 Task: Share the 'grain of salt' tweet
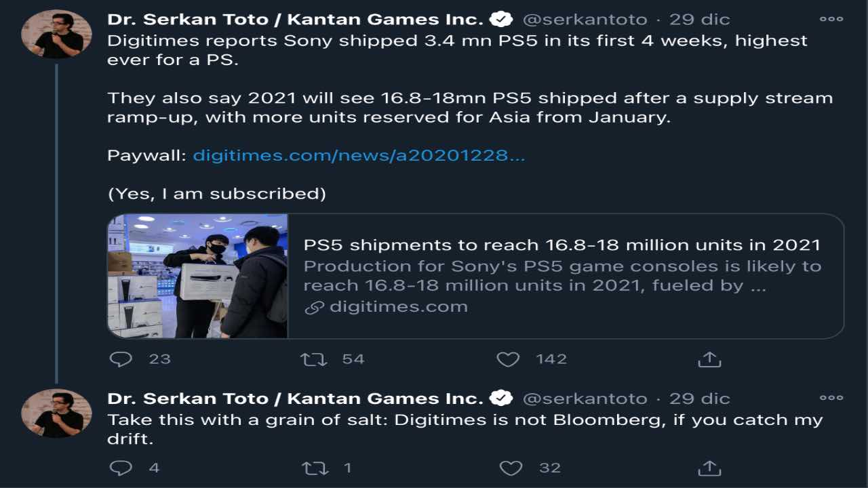pos(709,468)
